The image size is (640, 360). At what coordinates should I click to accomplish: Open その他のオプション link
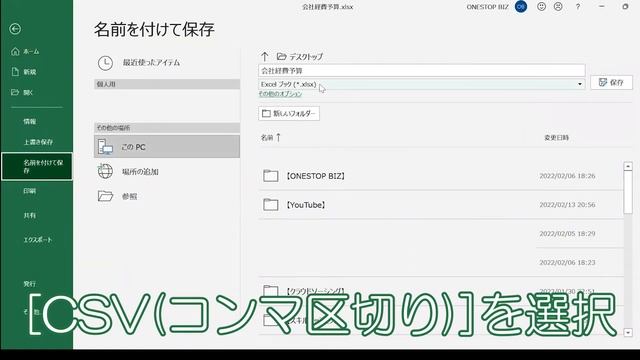coord(280,94)
